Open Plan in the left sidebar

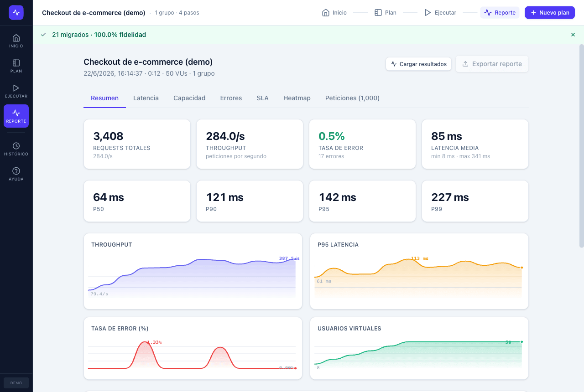pyautogui.click(x=16, y=66)
